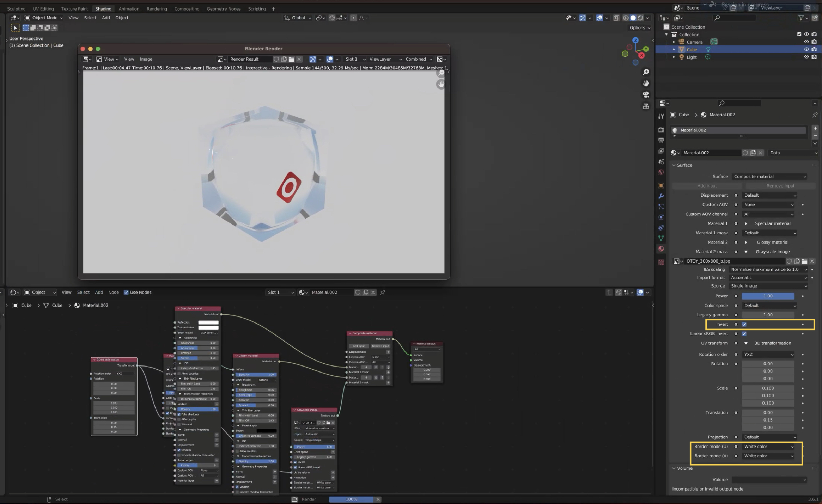Open the Image menu in render window
The image size is (822, 504).
click(x=146, y=59)
